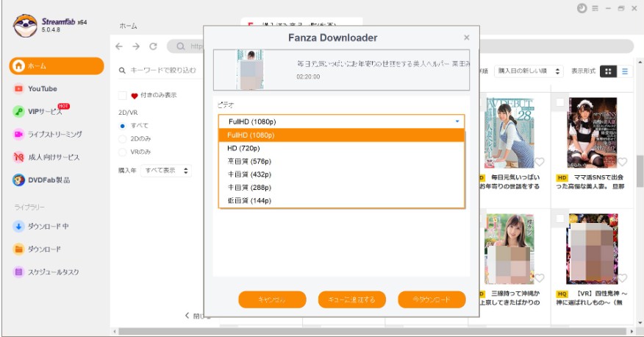Click the キャンセル button
This screenshot has height=337, width=644.
coord(272,299)
